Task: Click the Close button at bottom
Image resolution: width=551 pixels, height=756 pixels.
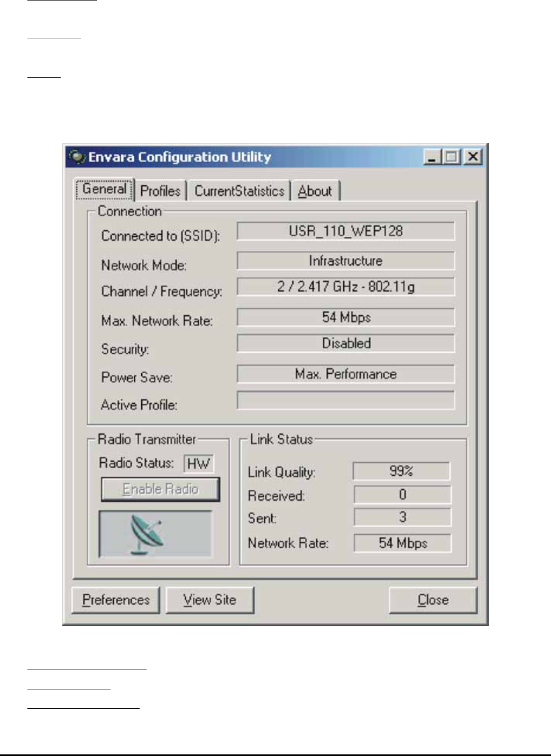Action: click(433, 600)
